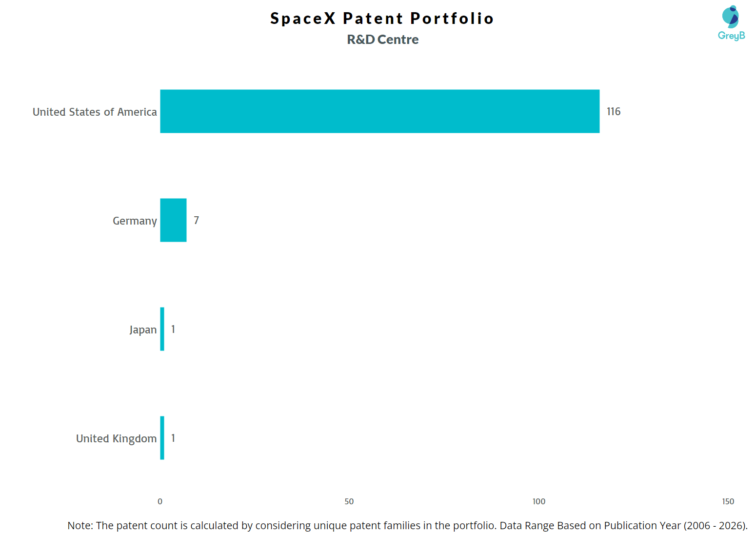Click the GreyB logo icon

pyautogui.click(x=731, y=22)
